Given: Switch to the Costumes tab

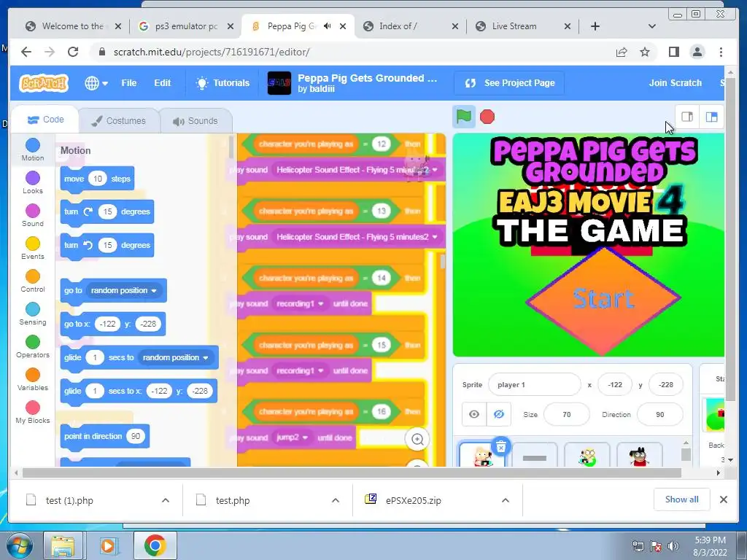Looking at the screenshot, I should click(x=119, y=121).
